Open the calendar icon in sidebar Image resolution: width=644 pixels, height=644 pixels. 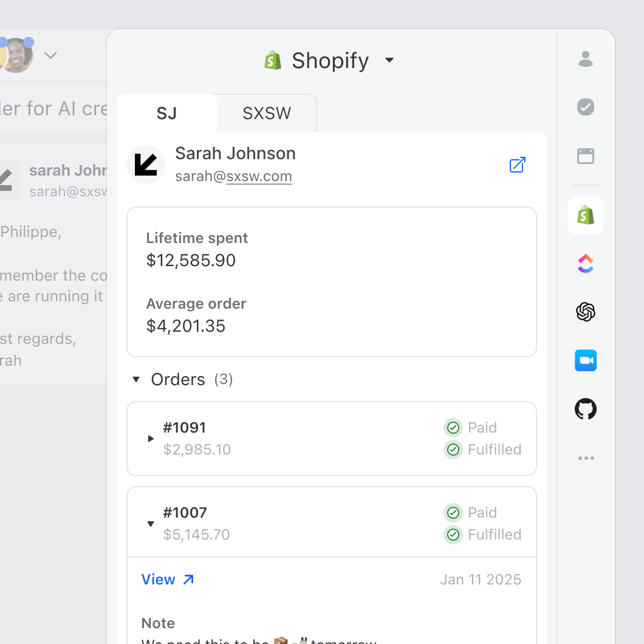[586, 156]
